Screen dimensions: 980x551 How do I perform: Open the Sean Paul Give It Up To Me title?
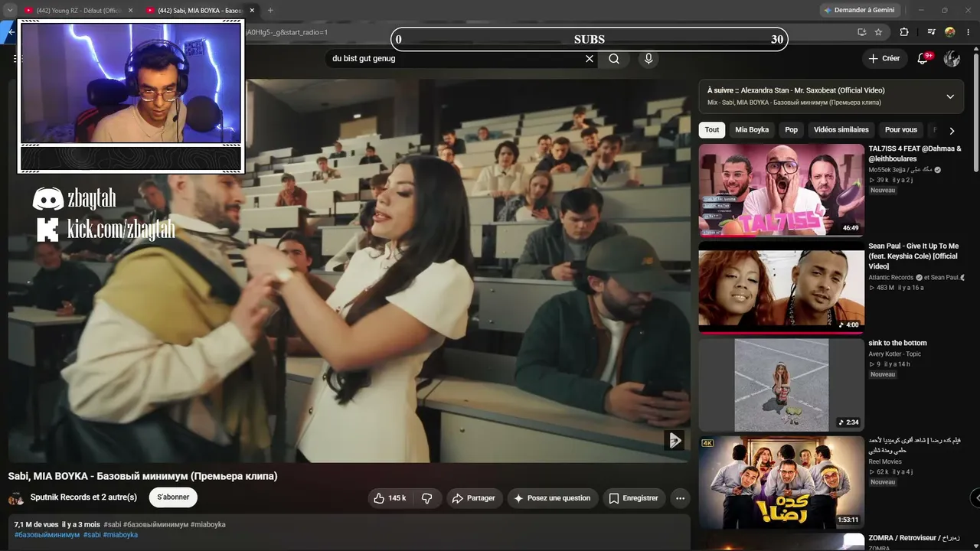coord(913,256)
